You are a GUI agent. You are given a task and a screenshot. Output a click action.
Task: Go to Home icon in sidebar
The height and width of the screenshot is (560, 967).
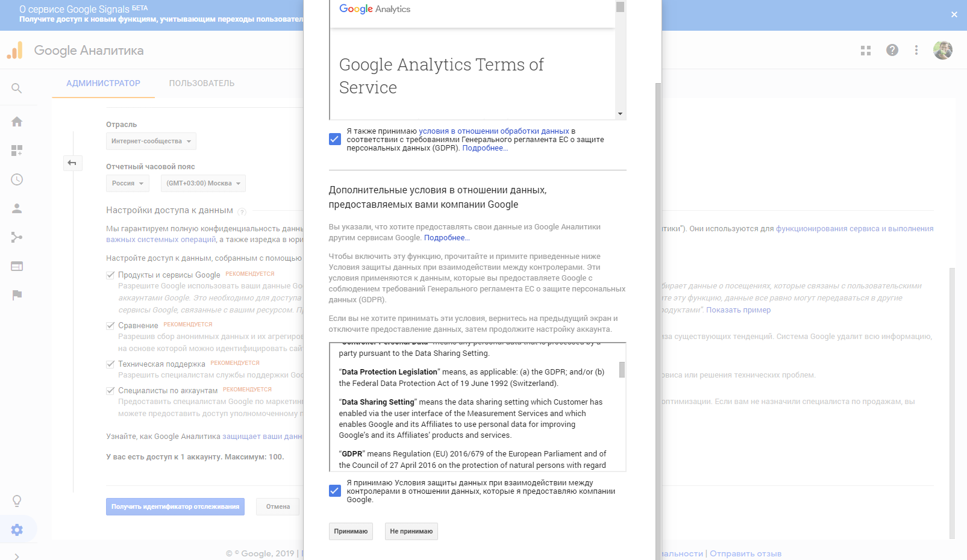(17, 122)
